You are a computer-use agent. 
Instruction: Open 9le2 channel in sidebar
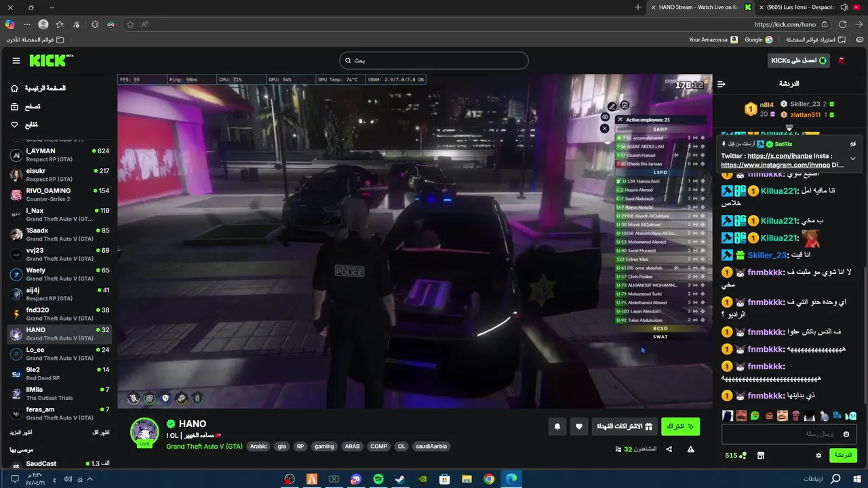pyautogui.click(x=58, y=373)
